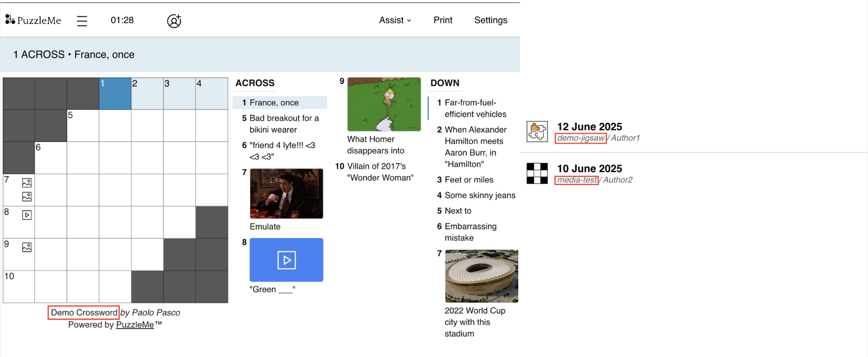Open the jigsaw puzzle icon for 12 June 2025
This screenshot has height=357, width=868.
coord(537,132)
